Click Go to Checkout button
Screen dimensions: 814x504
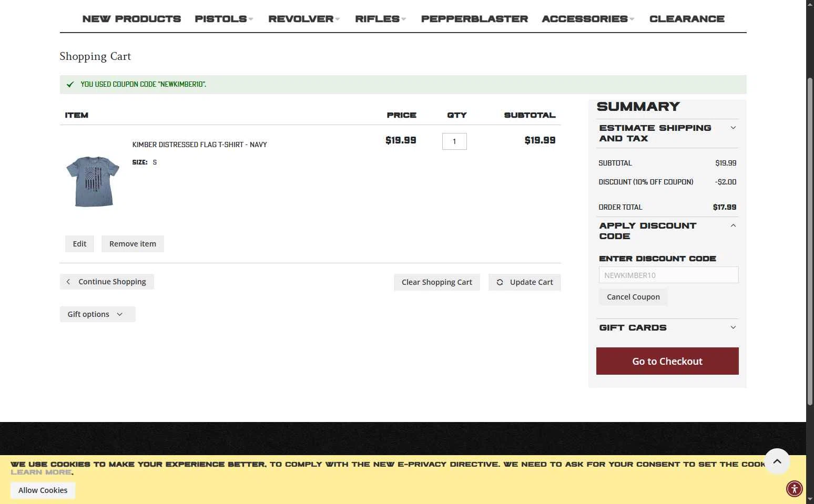(x=667, y=361)
